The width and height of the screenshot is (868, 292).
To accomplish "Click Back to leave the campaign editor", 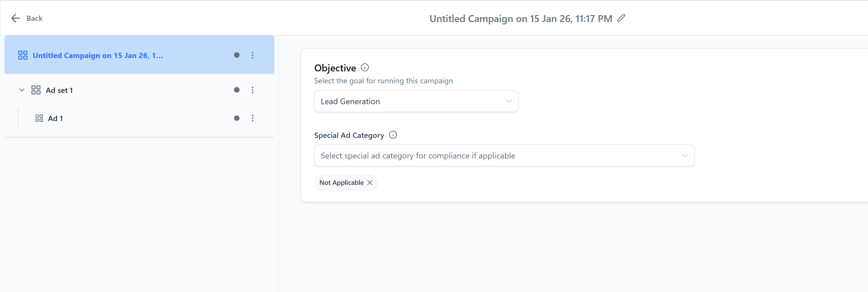I will pos(35,18).
